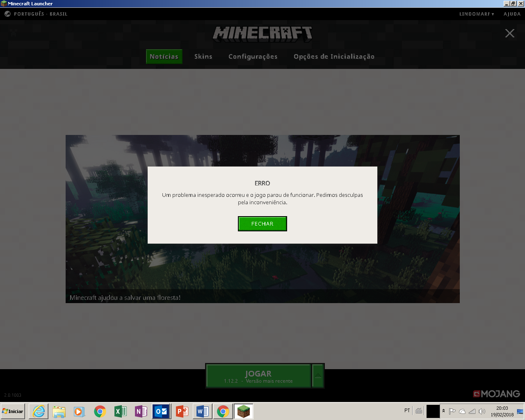Image resolution: width=525 pixels, height=420 pixels.
Task: Open the Action Center flag icon
Action: pos(452,411)
